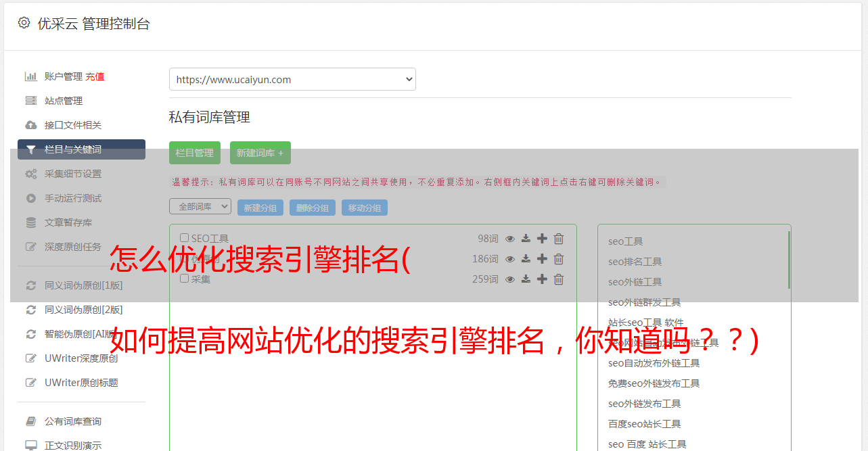Click keyword 'seo排名工具' in the list
Screen dimensions: 868x451
coord(635,262)
